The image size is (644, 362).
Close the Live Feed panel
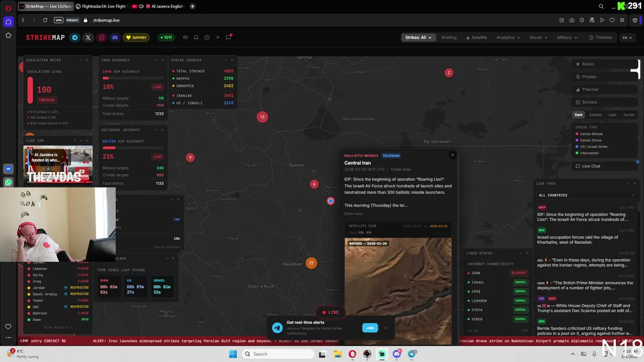pyautogui.click(x=634, y=184)
